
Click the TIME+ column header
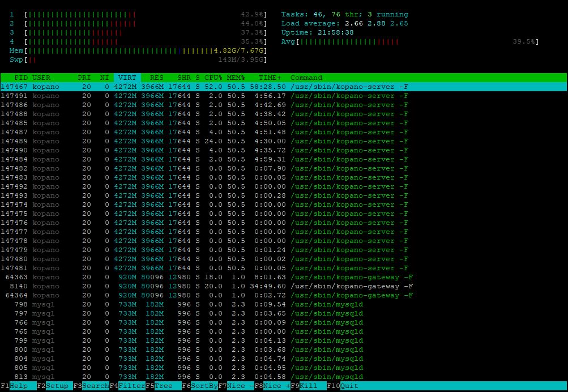[270, 78]
